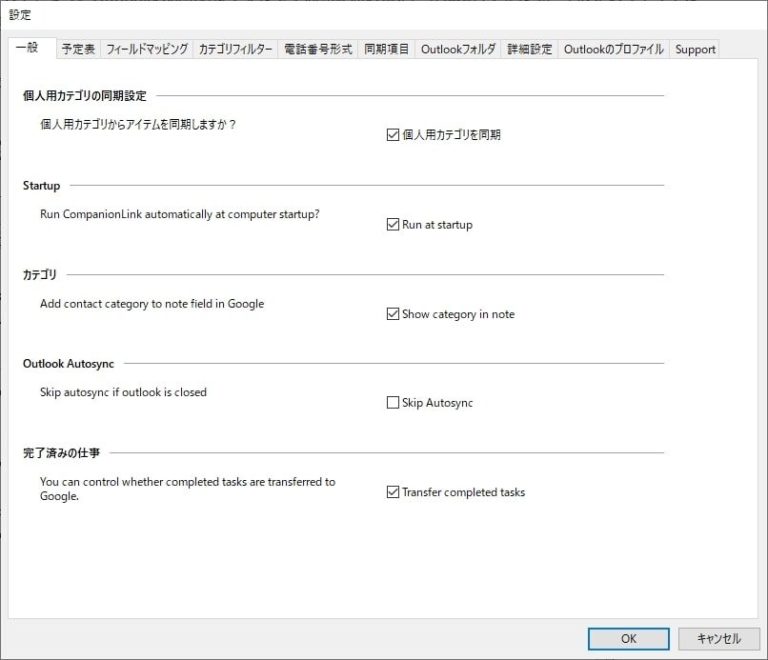Open the フィールドマッピング tab

tap(147, 49)
